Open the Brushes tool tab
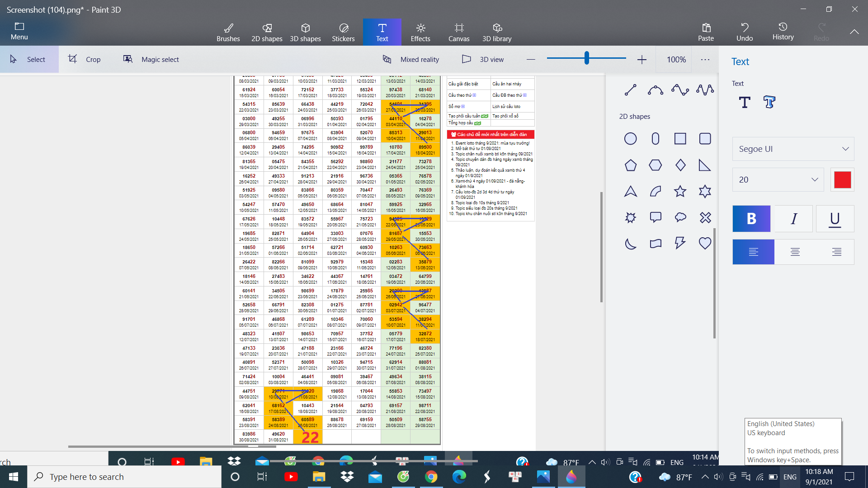The width and height of the screenshot is (868, 488). (228, 32)
